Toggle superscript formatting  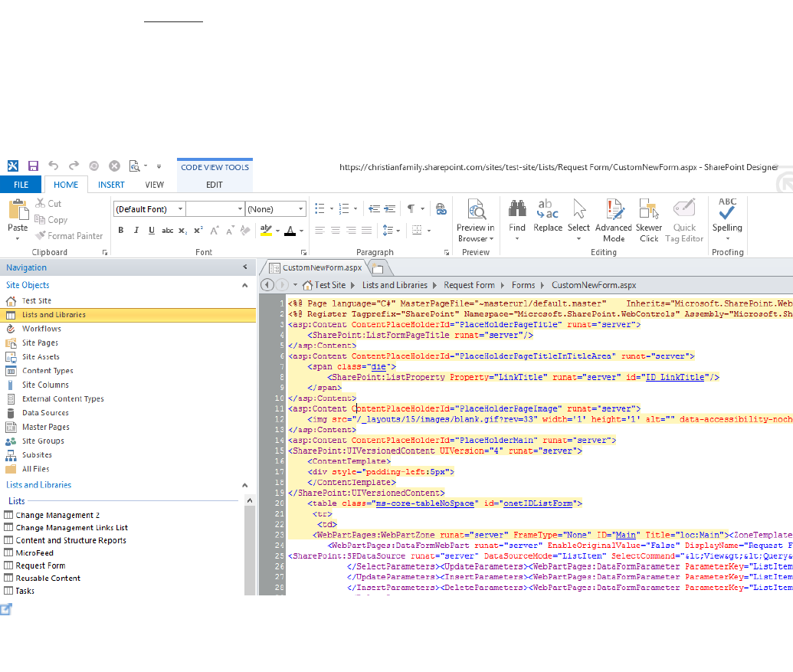click(x=198, y=231)
